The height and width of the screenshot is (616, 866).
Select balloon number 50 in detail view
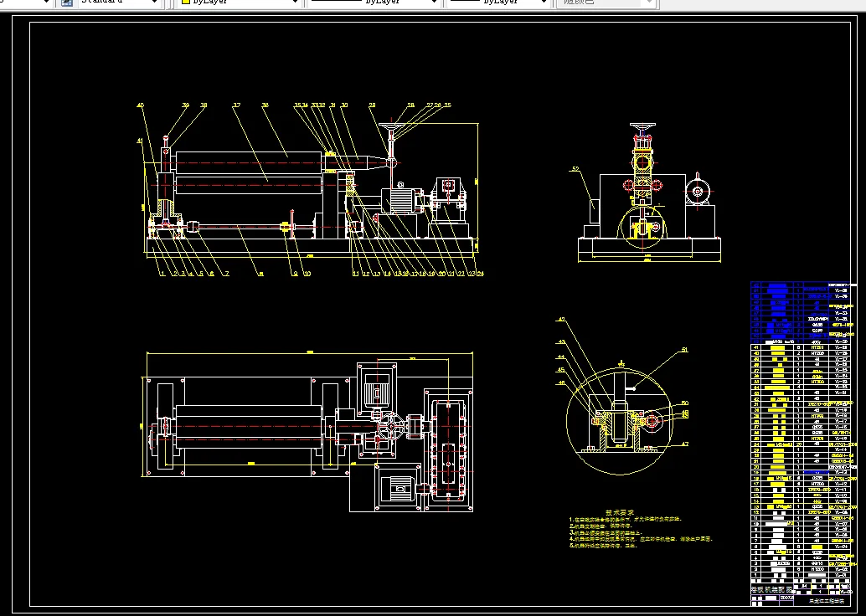click(x=685, y=403)
